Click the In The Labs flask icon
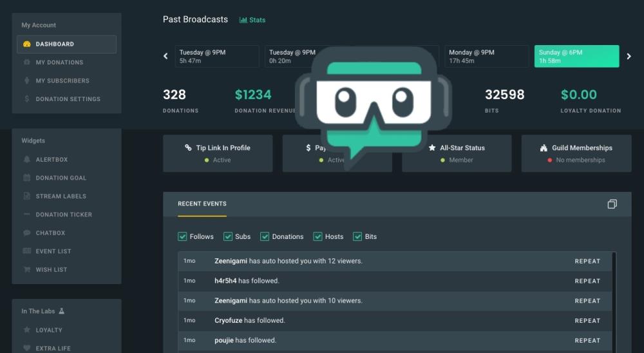Screen dimensions: 644x353 tap(62, 311)
